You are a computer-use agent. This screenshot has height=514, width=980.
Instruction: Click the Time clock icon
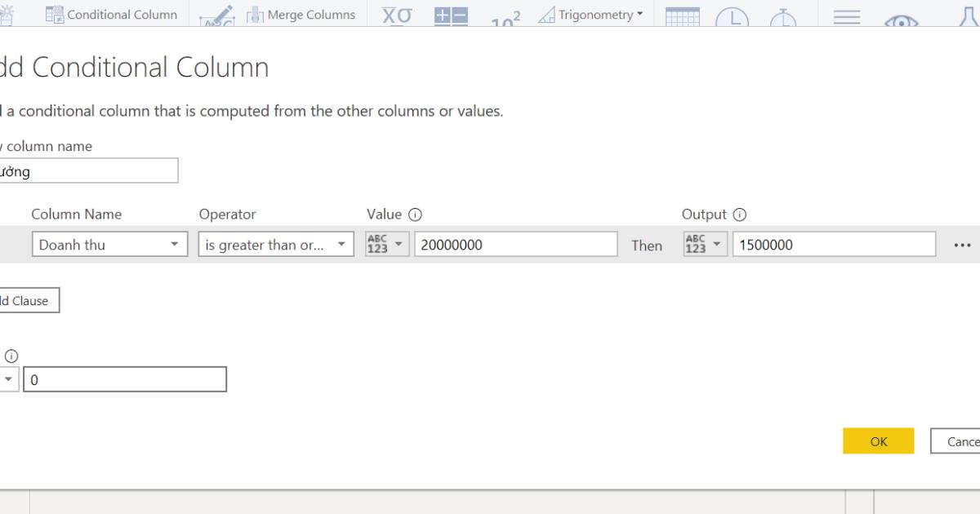coord(734,18)
